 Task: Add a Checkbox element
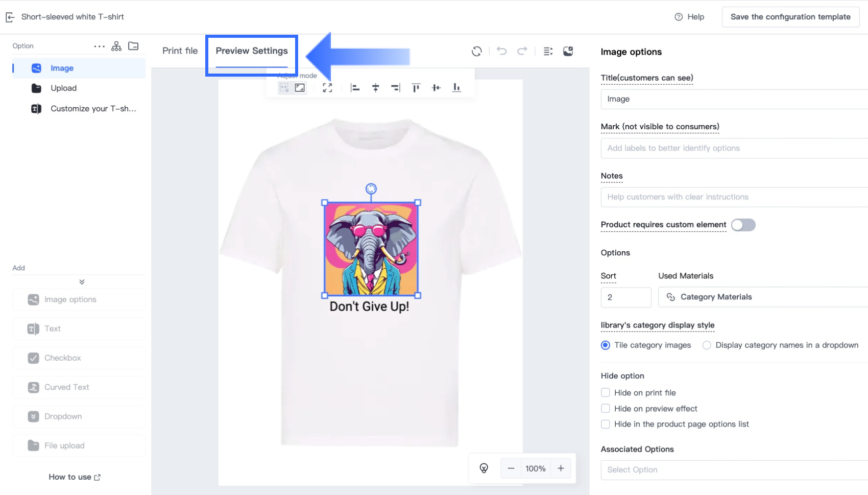coord(79,358)
